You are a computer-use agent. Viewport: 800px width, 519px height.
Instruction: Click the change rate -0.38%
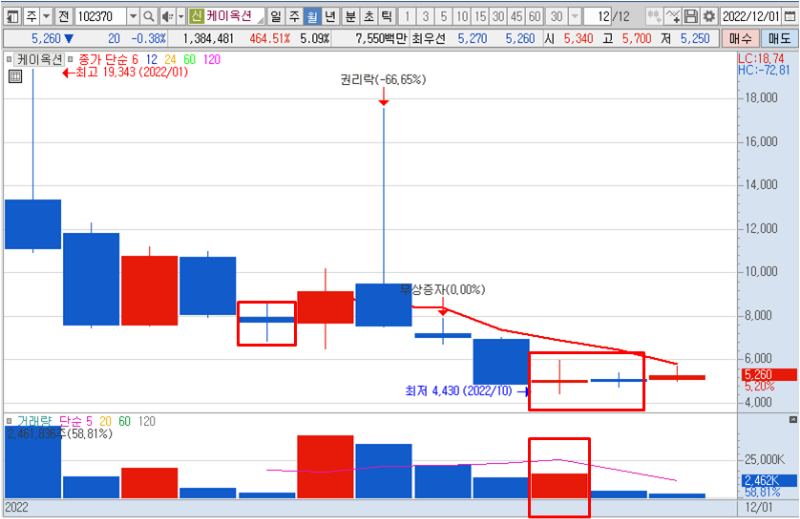click(148, 39)
